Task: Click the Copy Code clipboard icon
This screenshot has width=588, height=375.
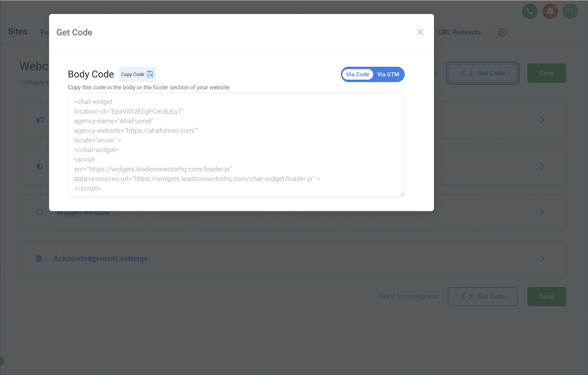Action: (150, 74)
